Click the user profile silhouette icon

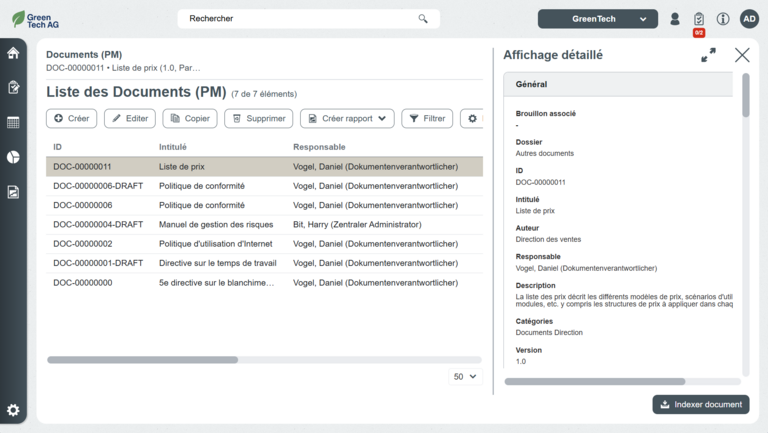[x=675, y=19]
